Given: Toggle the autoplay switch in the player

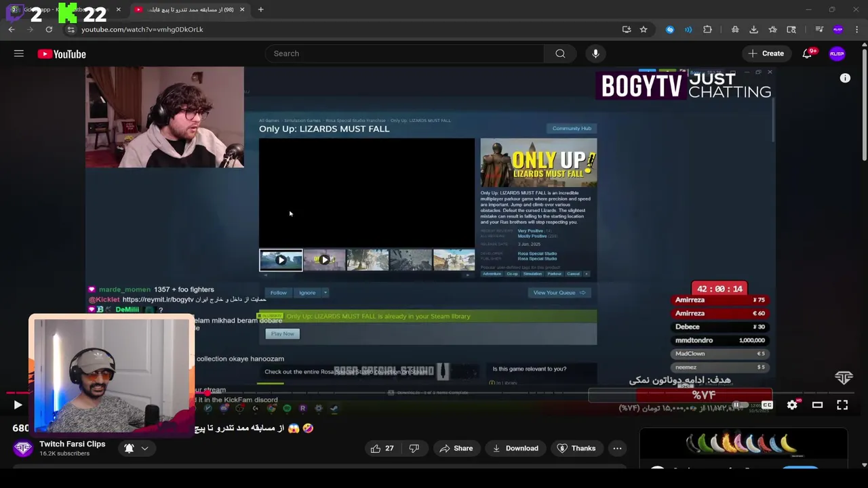Looking at the screenshot, I should point(740,405).
